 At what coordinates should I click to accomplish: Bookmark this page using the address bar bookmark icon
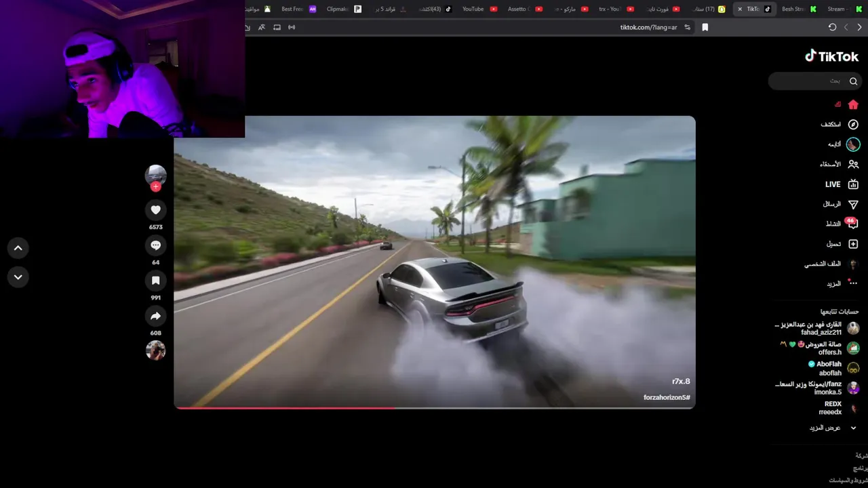click(705, 27)
